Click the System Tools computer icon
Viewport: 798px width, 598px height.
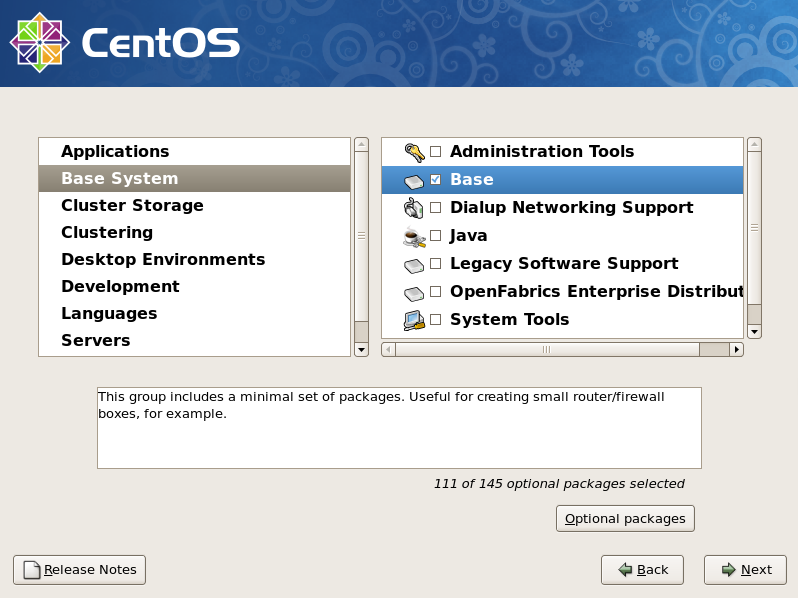[414, 320]
